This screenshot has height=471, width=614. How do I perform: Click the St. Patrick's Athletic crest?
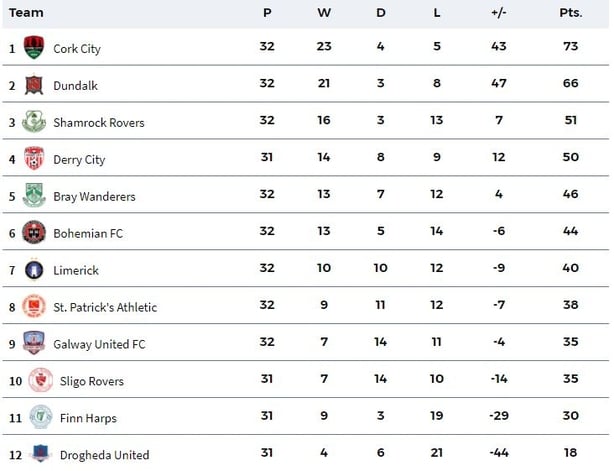pyautogui.click(x=34, y=306)
